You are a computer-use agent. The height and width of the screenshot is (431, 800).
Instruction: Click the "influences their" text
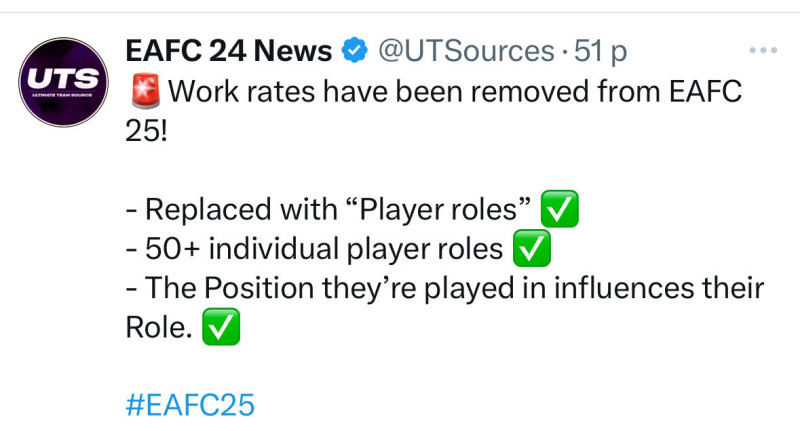click(659, 288)
